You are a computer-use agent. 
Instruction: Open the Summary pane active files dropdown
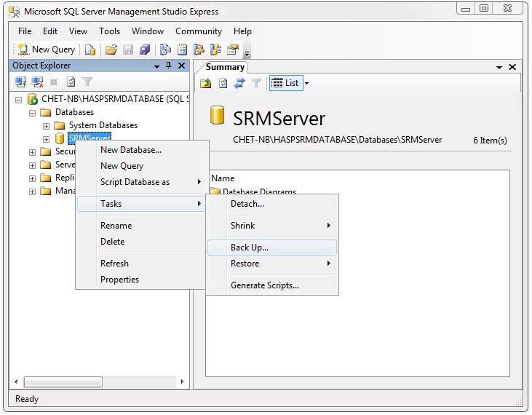coord(499,67)
